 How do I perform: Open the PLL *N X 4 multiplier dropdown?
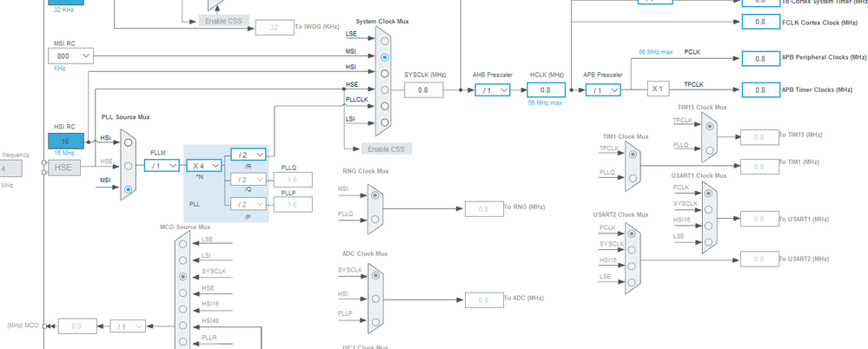pyautogui.click(x=204, y=165)
